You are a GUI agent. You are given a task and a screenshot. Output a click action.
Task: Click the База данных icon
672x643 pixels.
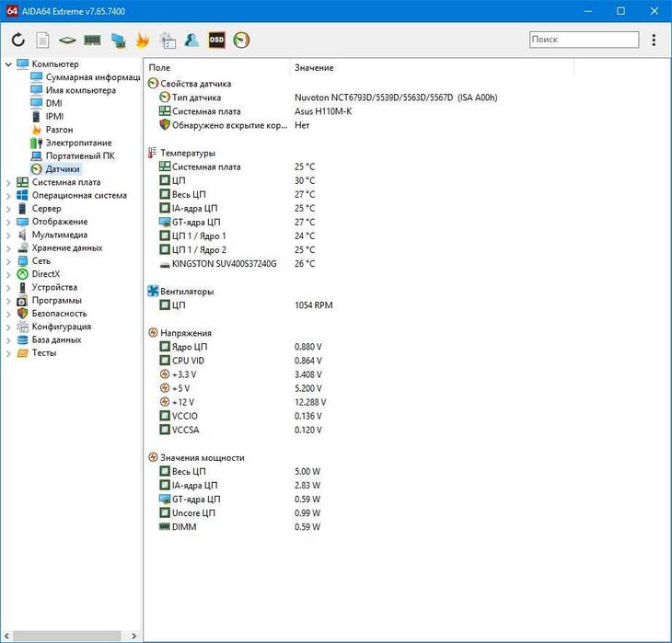click(x=22, y=340)
